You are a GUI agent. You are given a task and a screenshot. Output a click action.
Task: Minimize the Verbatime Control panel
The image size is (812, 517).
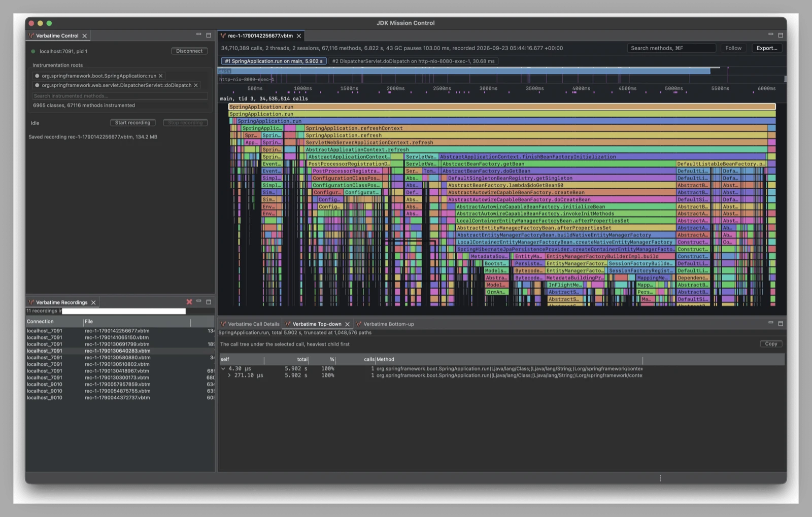(199, 35)
